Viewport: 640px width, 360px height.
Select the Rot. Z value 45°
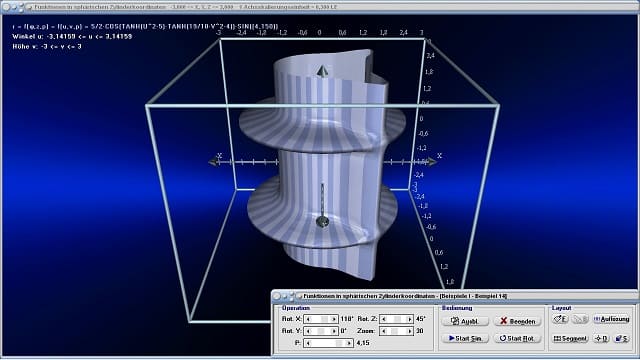click(421, 319)
